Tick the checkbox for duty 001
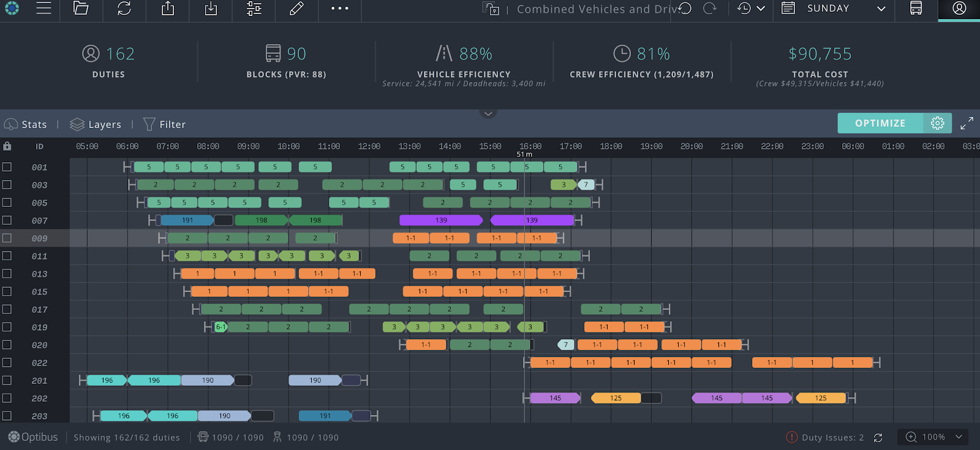 point(7,167)
